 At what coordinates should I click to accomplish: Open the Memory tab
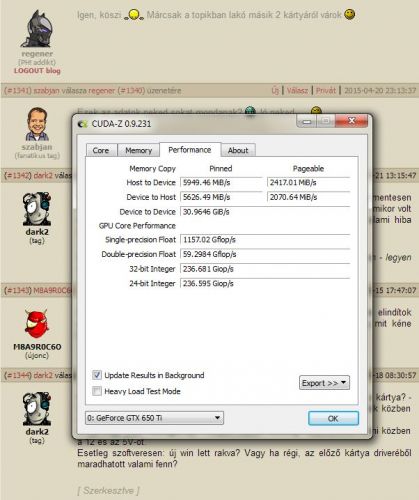[138, 150]
